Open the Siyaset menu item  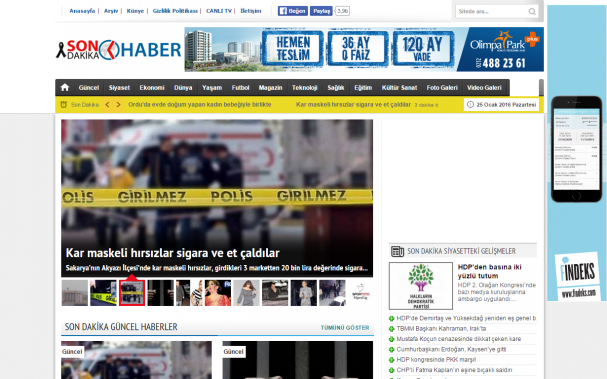tap(119, 87)
